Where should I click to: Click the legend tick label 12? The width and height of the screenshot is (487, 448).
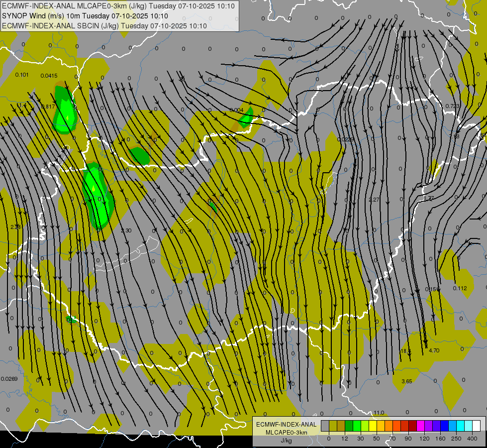tap(344, 439)
